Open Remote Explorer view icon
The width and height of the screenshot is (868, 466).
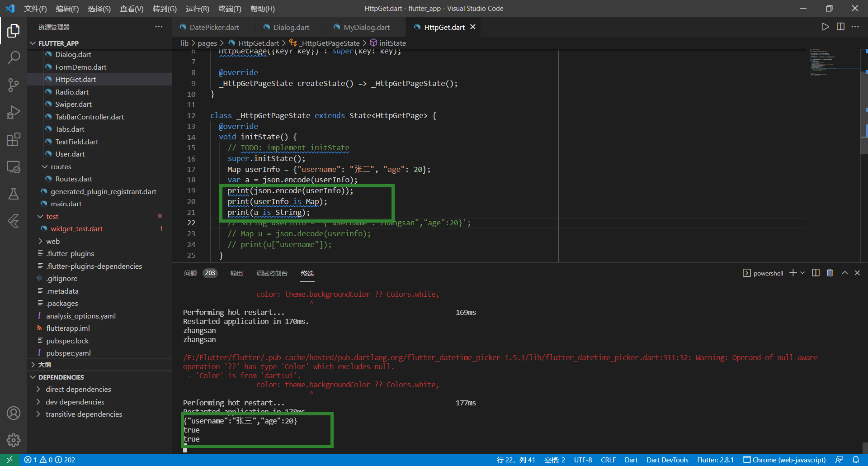coord(14,166)
